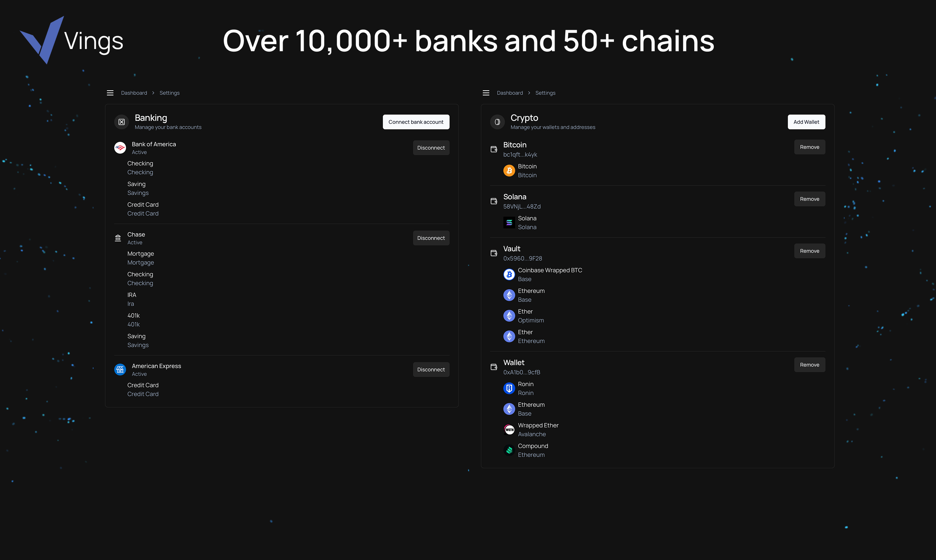
Task: Click the Add Wallet button
Action: 806,122
